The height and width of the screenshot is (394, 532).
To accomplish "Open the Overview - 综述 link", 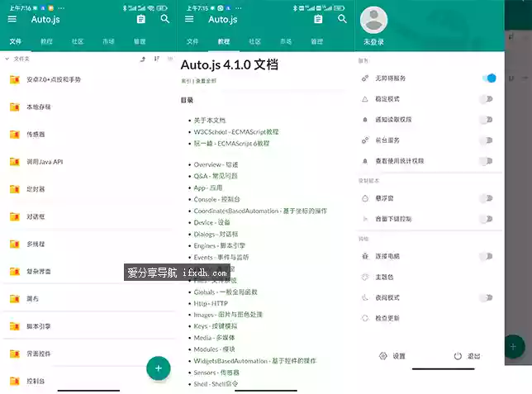I will [x=216, y=164].
